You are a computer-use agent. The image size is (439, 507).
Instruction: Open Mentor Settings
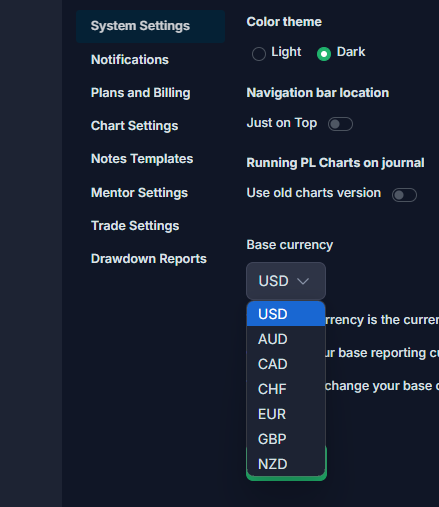coord(139,193)
